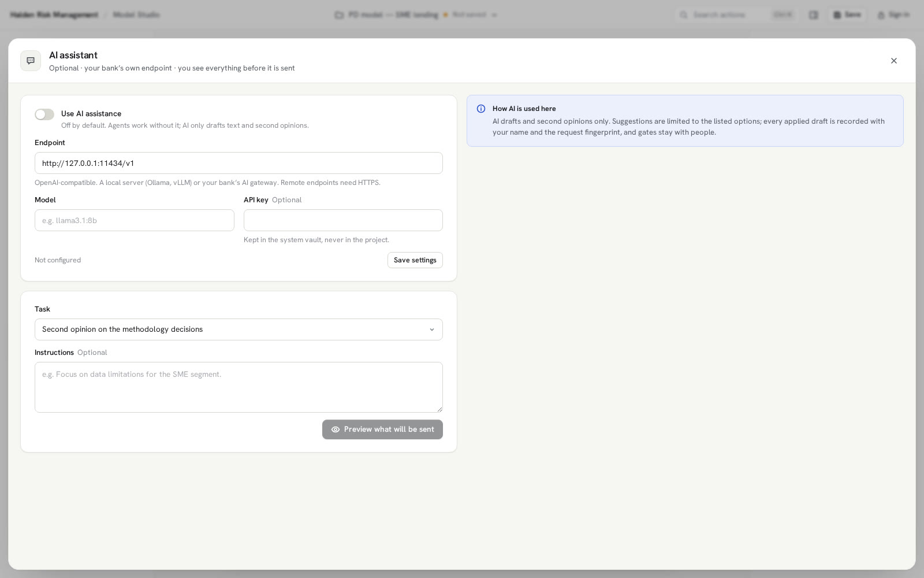The width and height of the screenshot is (924, 578).
Task: Click Preview what will be sent
Action: pos(382,429)
